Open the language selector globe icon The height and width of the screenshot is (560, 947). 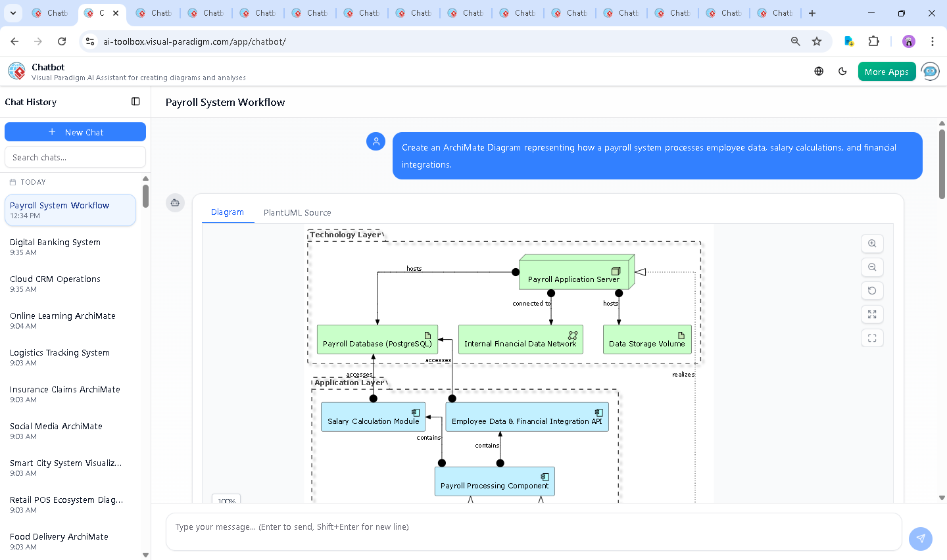click(818, 71)
